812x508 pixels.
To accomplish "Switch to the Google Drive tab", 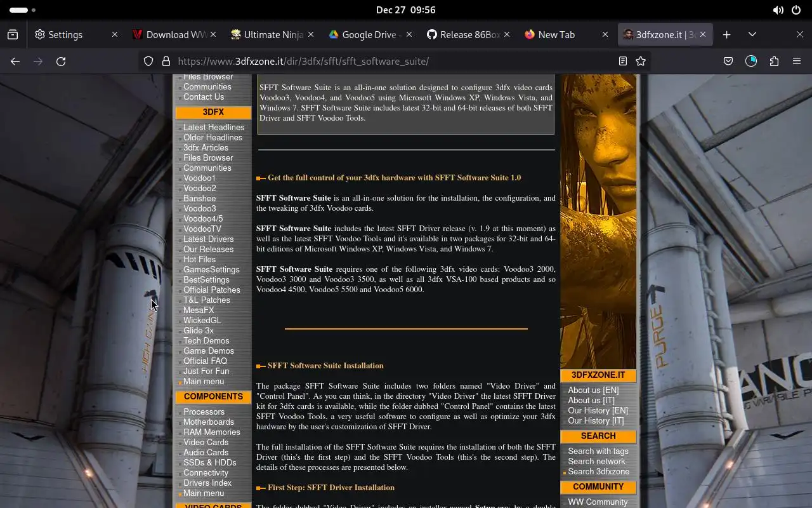I will (371, 35).
